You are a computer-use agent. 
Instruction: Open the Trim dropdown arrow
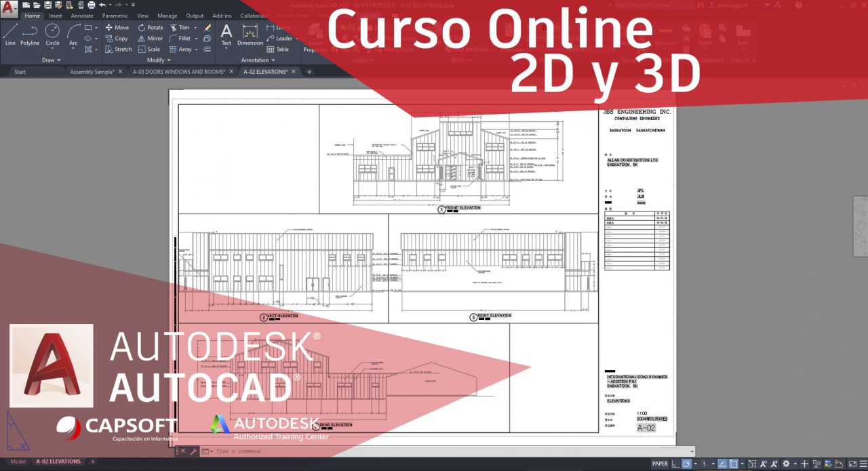pos(195,28)
